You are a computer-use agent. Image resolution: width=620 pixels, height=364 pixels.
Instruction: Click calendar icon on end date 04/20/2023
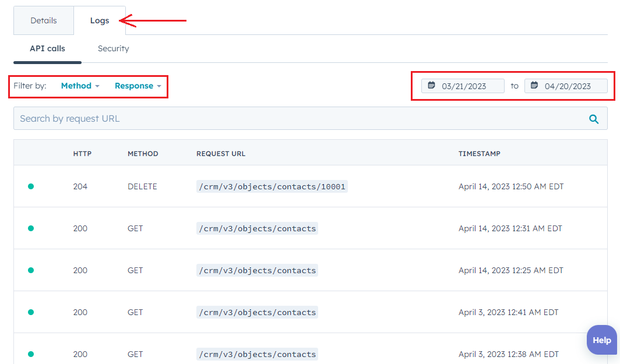534,86
